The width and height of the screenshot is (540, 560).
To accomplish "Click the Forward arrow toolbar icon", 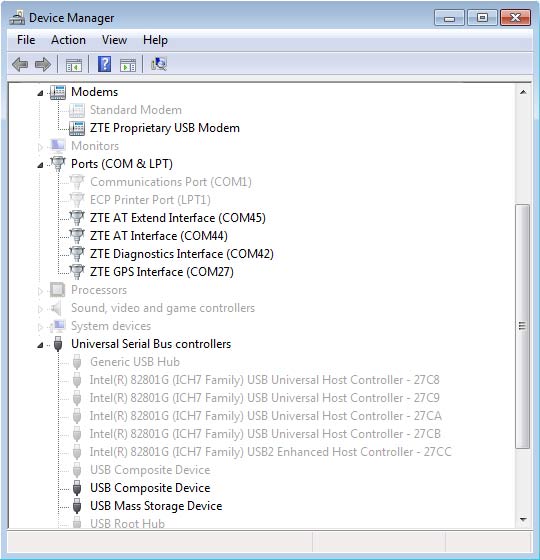I will (43, 65).
